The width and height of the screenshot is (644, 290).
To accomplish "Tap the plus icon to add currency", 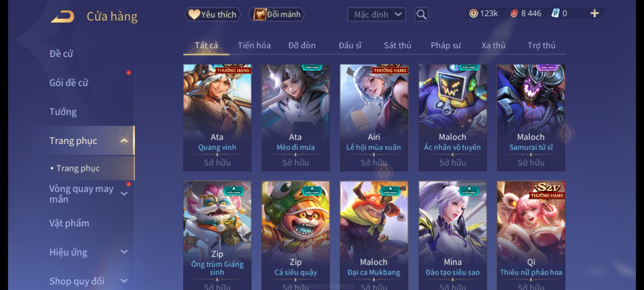I will pos(594,13).
